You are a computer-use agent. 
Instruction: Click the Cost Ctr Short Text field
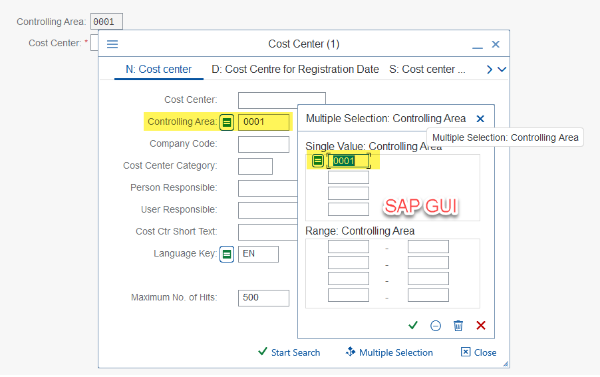(x=267, y=232)
